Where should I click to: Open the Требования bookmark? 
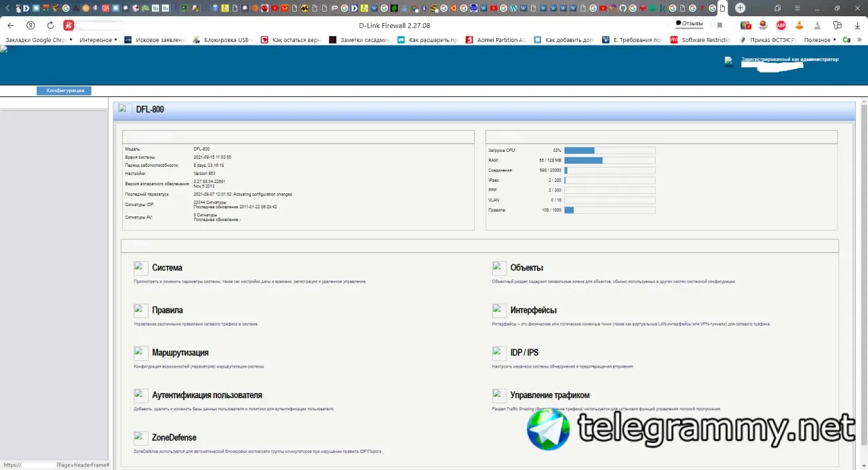point(633,40)
